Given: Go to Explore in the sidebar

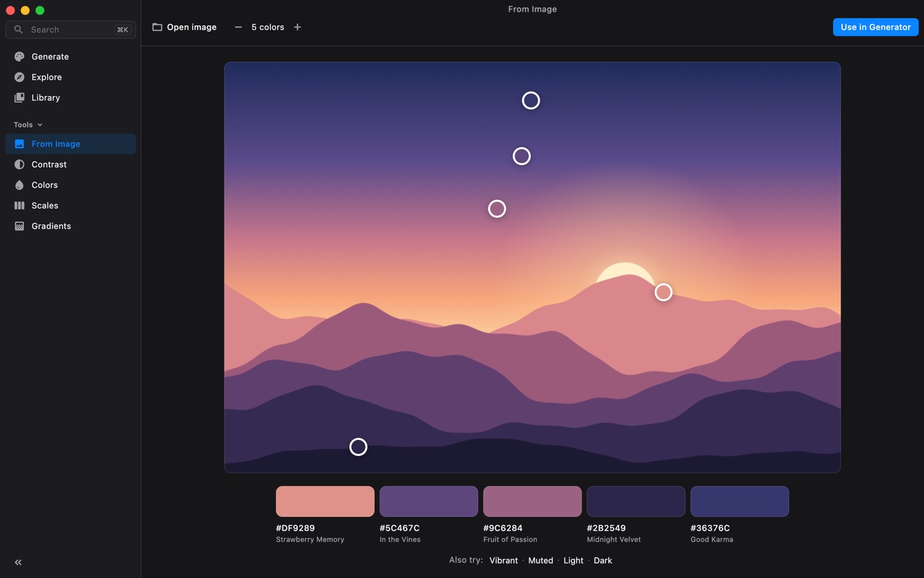Looking at the screenshot, I should 71,77.
